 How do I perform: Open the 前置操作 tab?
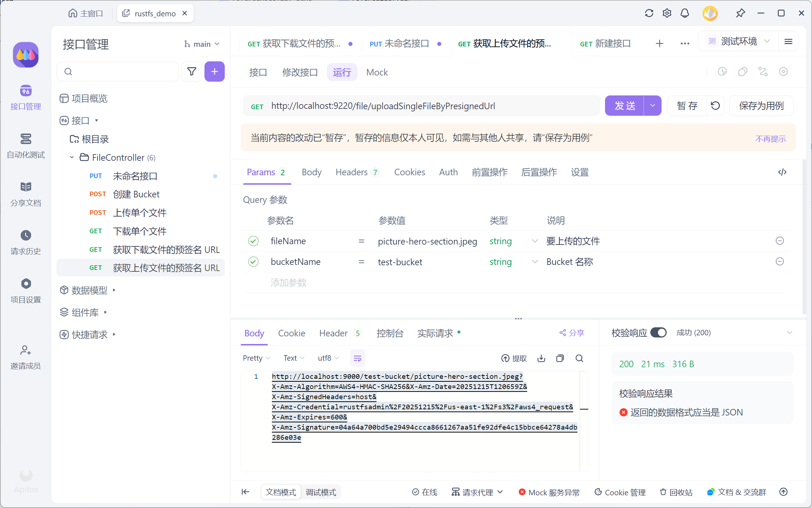tap(489, 172)
